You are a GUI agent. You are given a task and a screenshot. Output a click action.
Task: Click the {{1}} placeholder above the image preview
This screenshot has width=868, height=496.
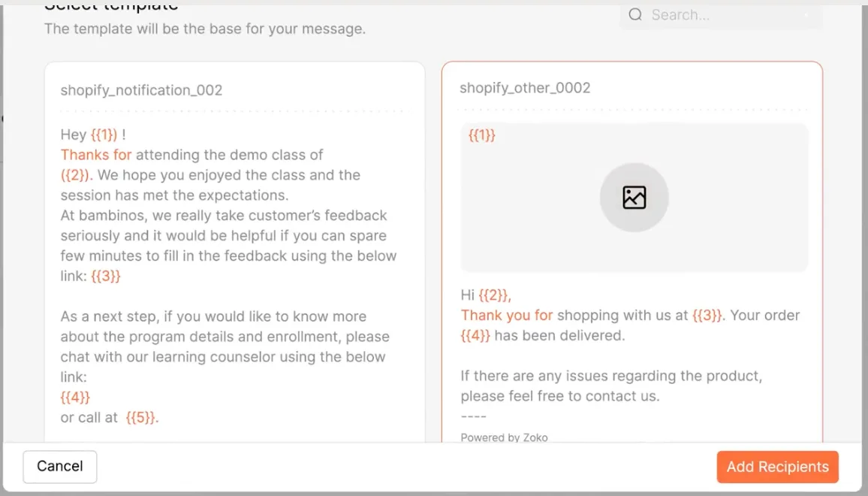(481, 135)
